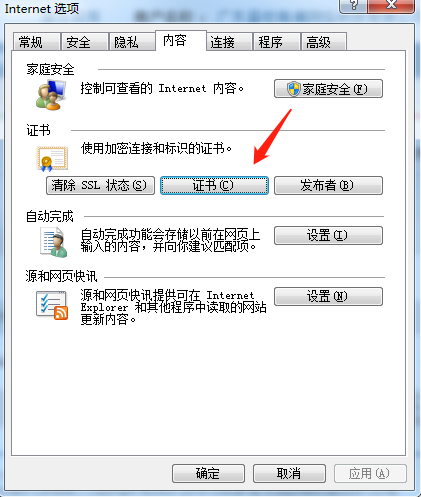421x497 pixels.
Task: Open feeds 设置(N) button
Action: [328, 296]
